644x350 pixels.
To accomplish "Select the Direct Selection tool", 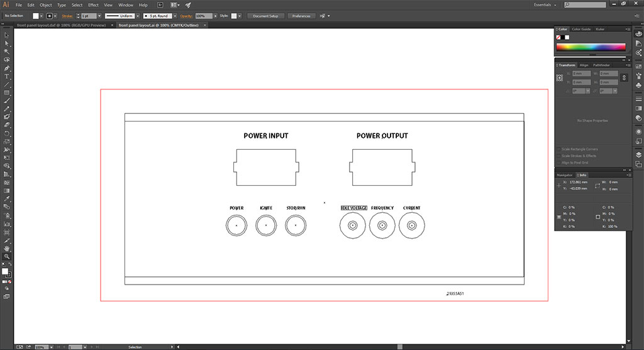I will (x=6, y=43).
